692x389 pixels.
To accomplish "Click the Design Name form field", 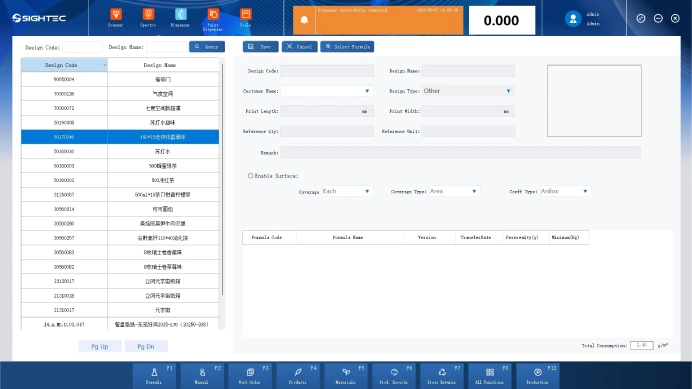I will [468, 71].
